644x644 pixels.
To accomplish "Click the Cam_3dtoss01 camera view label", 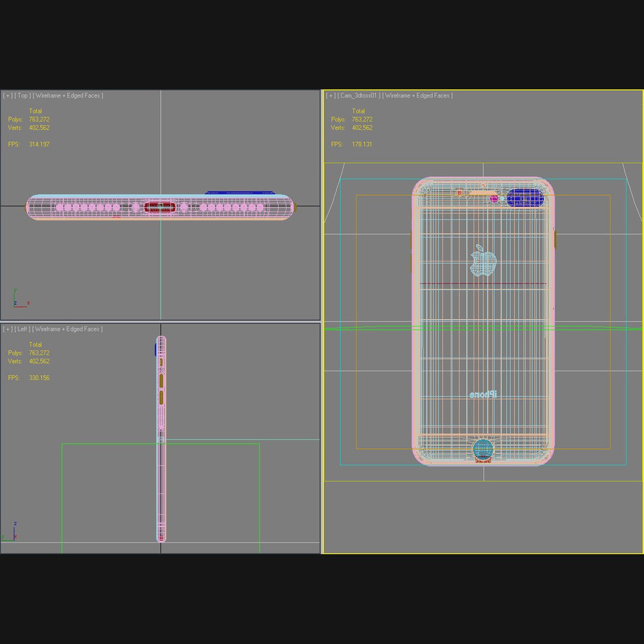I will (x=358, y=95).
